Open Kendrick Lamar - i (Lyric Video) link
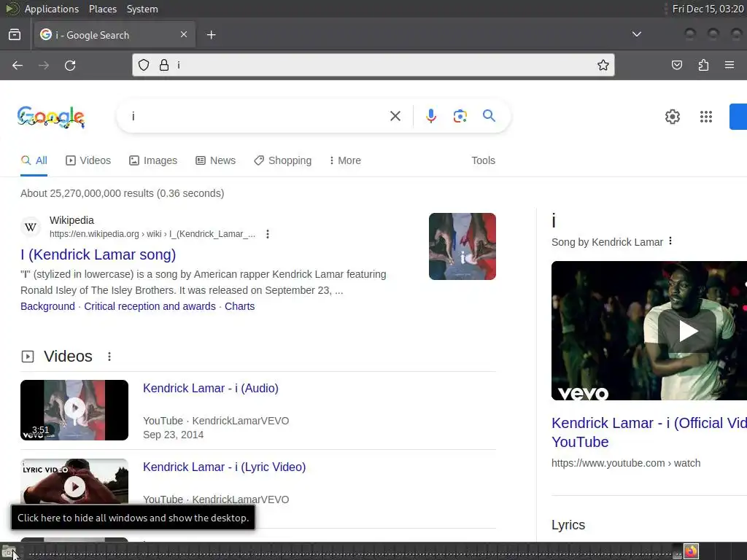Viewport: 747px width, 560px height. coord(225,467)
